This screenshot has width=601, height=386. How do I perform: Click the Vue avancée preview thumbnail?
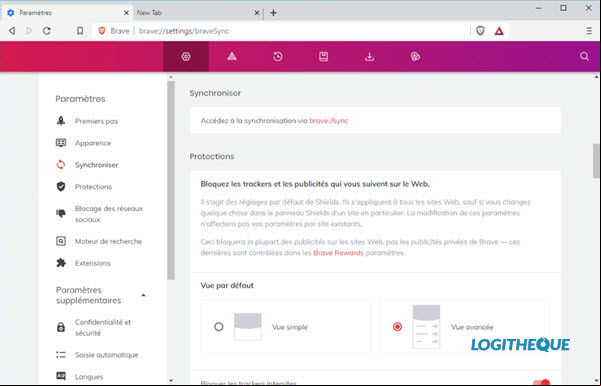pos(426,327)
